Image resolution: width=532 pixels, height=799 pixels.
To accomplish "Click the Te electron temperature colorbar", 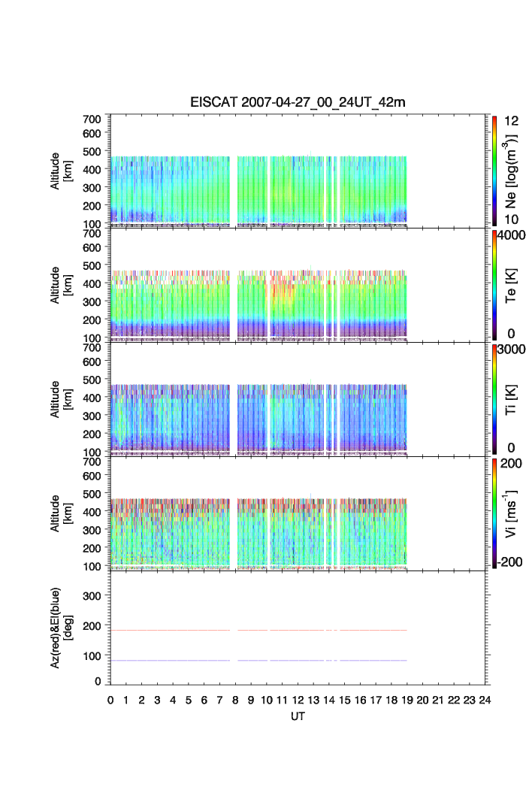I will (x=494, y=285).
